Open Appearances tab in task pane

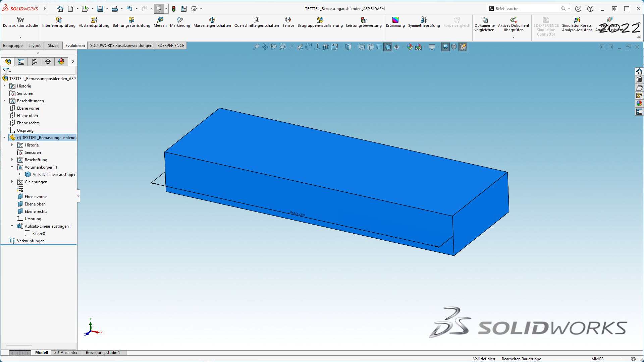[x=639, y=104]
